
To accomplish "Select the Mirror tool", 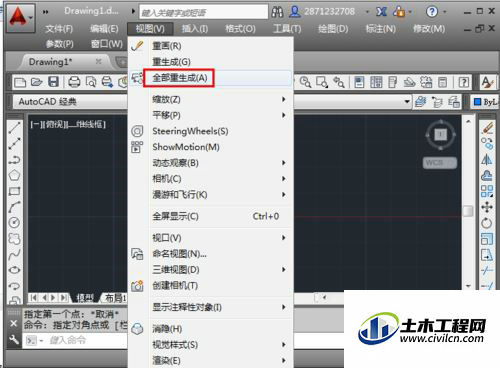I will (487, 159).
